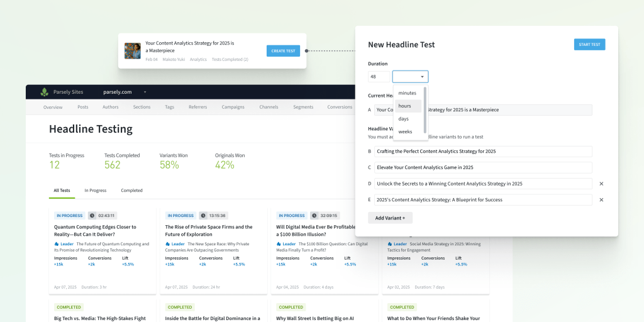
Task: Remove headline variant D with X icon
Action: (601, 184)
